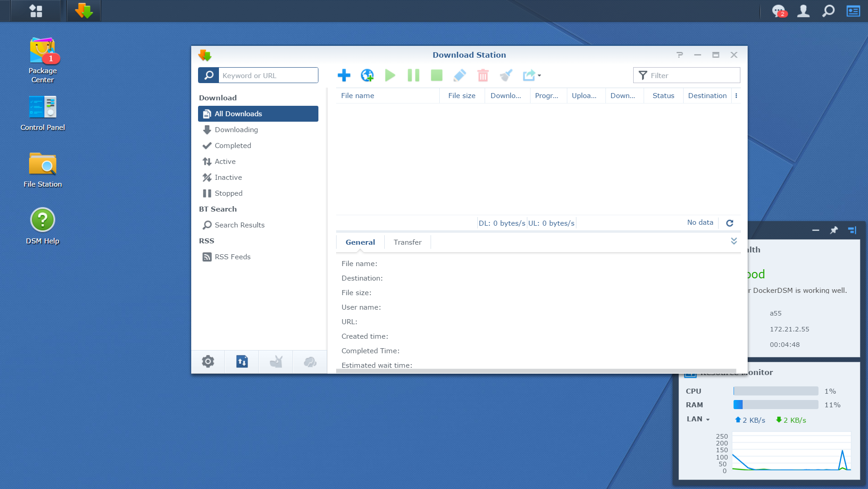This screenshot has width=868, height=489.
Task: Click the pencil Edit task icon
Action: click(460, 75)
